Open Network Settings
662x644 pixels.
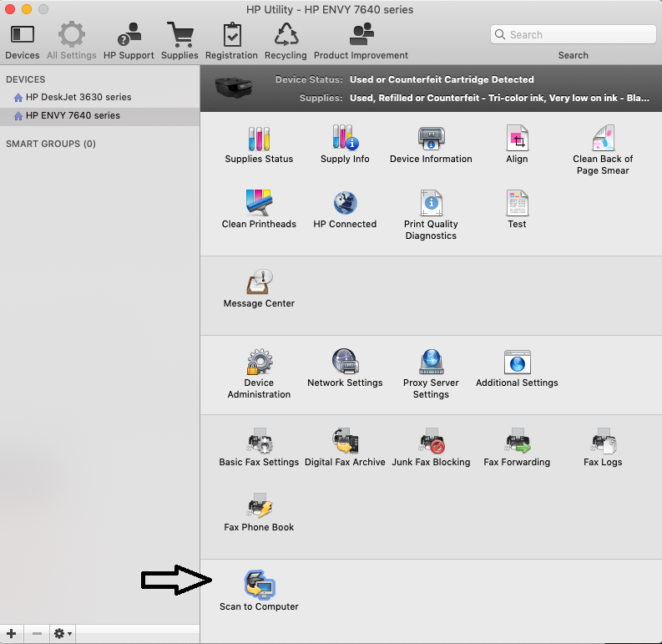[345, 368]
